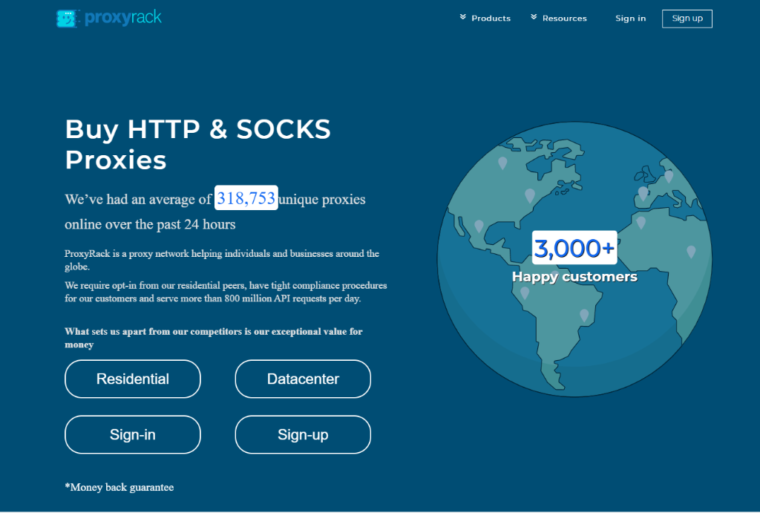Click the map pin over Alaska
The image size is (760, 513).
pyautogui.click(x=503, y=163)
